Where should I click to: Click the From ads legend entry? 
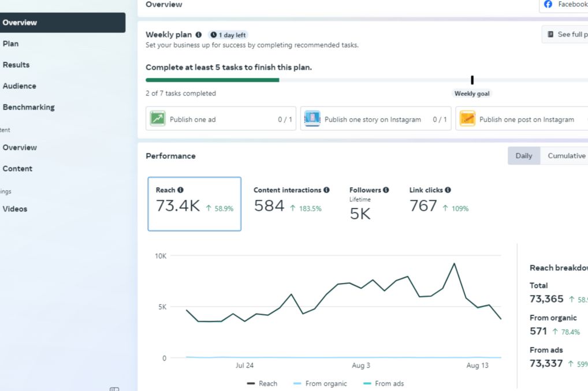384,383
